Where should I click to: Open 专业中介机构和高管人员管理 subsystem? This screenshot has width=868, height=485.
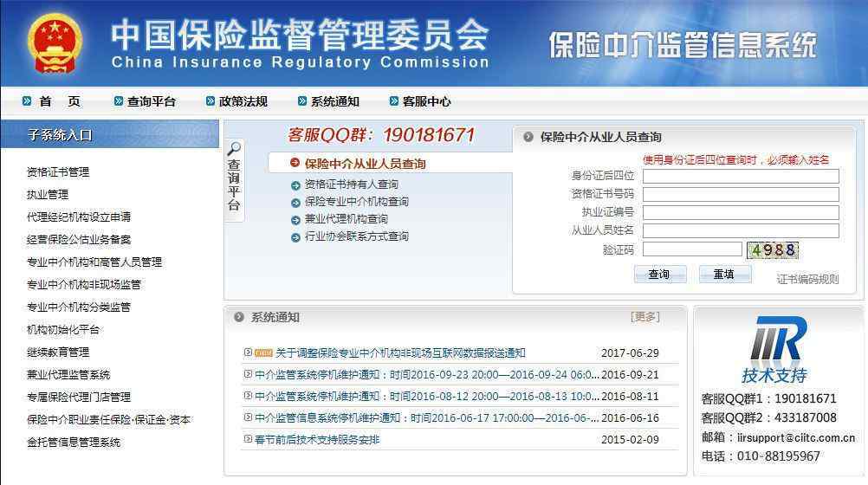94,262
